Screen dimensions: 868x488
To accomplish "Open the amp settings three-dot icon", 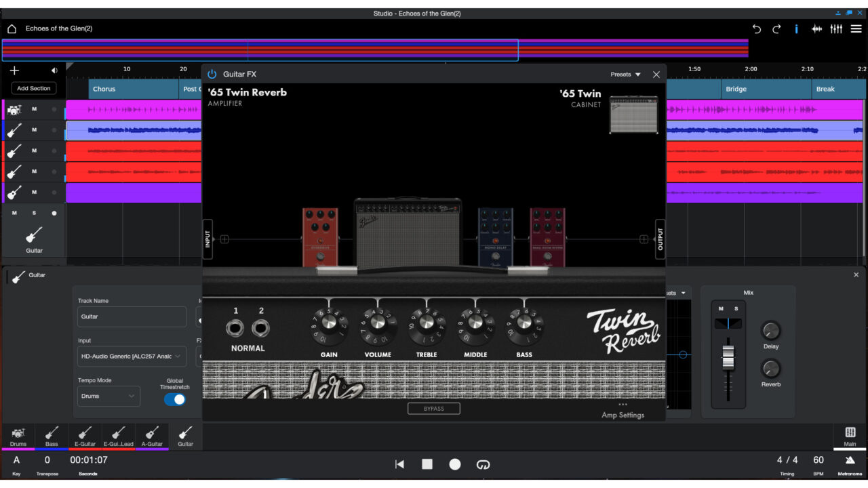I will [x=623, y=405].
